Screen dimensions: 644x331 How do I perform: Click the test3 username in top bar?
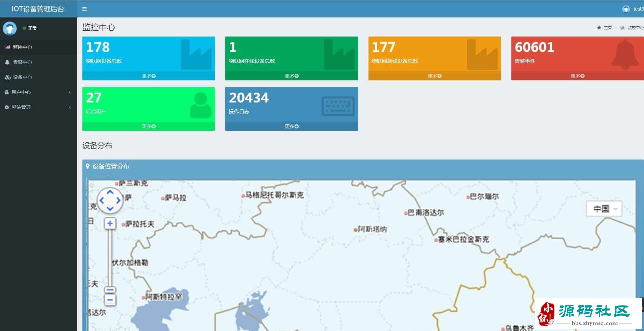[x=639, y=9]
